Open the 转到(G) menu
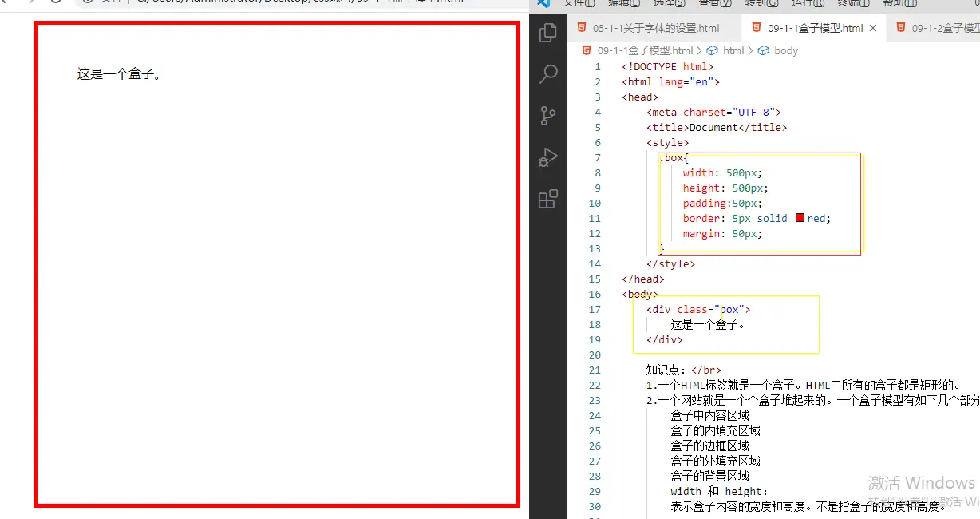The image size is (980, 519). 761,3
